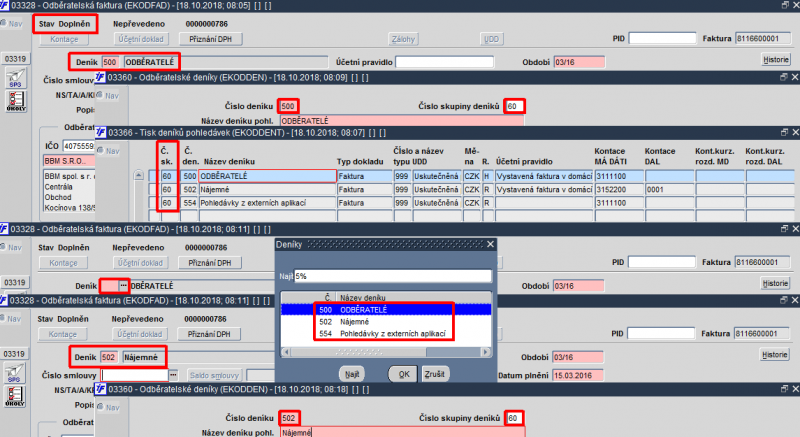This screenshot has height=437, width=800.
Task: Select row 500 ODBĚRATELÉ in the Deníky list
Action: coord(386,310)
